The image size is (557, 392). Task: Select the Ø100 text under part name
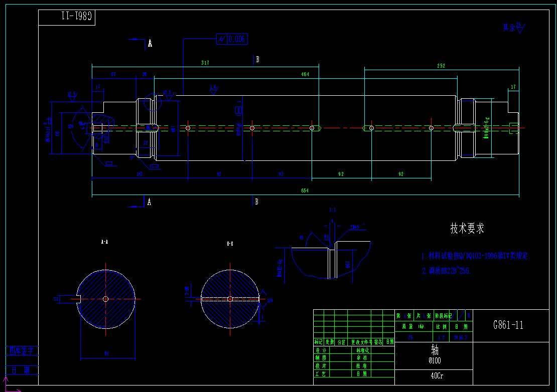coord(435,361)
